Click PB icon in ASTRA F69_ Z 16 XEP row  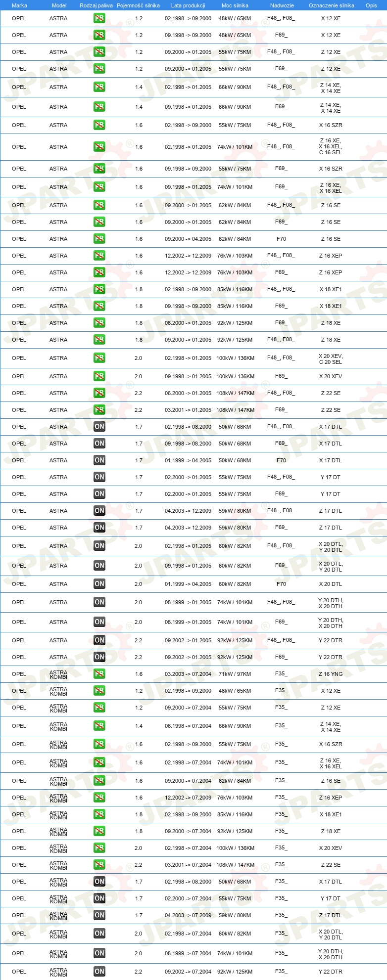tap(99, 272)
